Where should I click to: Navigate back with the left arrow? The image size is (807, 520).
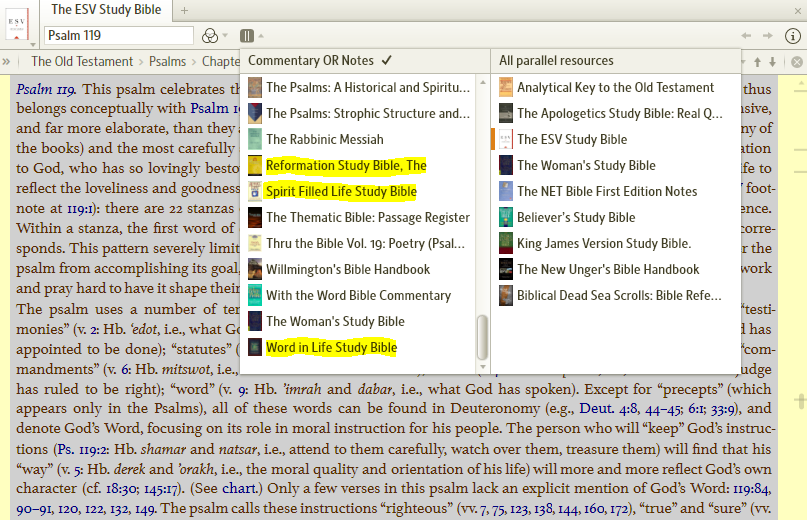[x=746, y=36]
